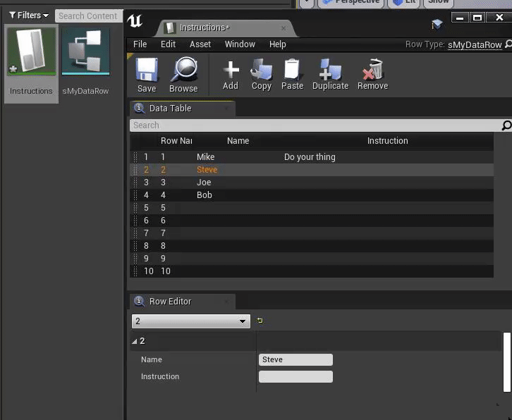Add a new row with the Add icon
This screenshot has height=420, width=512.
(231, 70)
